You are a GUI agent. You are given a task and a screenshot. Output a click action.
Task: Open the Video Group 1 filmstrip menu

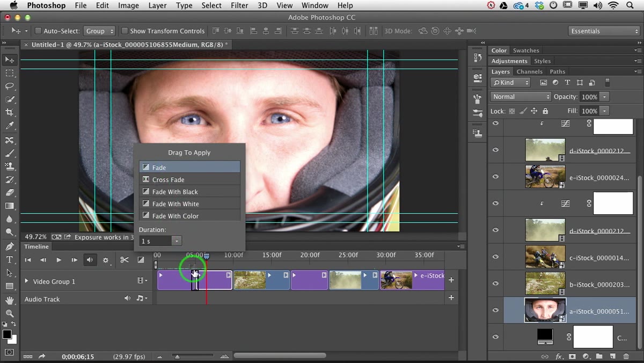(142, 280)
